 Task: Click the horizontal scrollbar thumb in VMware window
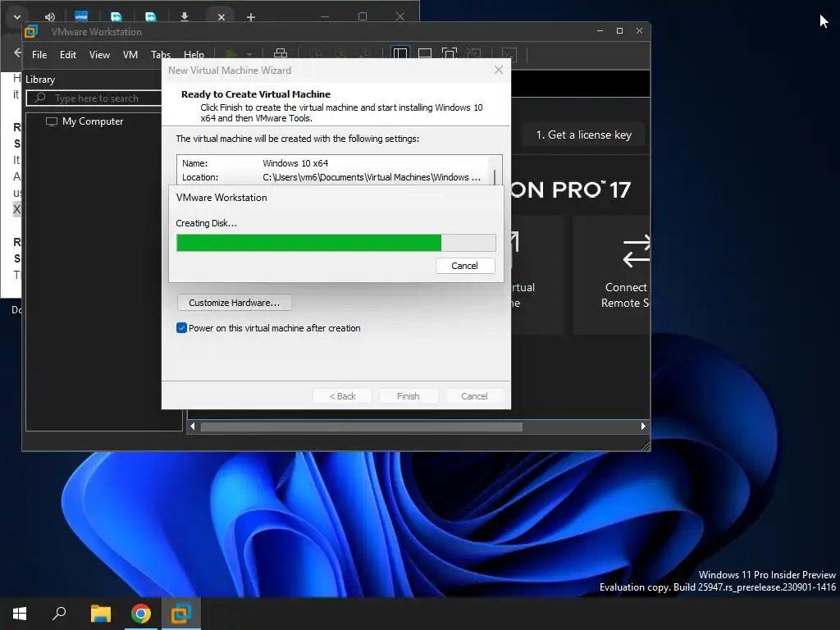click(361, 427)
